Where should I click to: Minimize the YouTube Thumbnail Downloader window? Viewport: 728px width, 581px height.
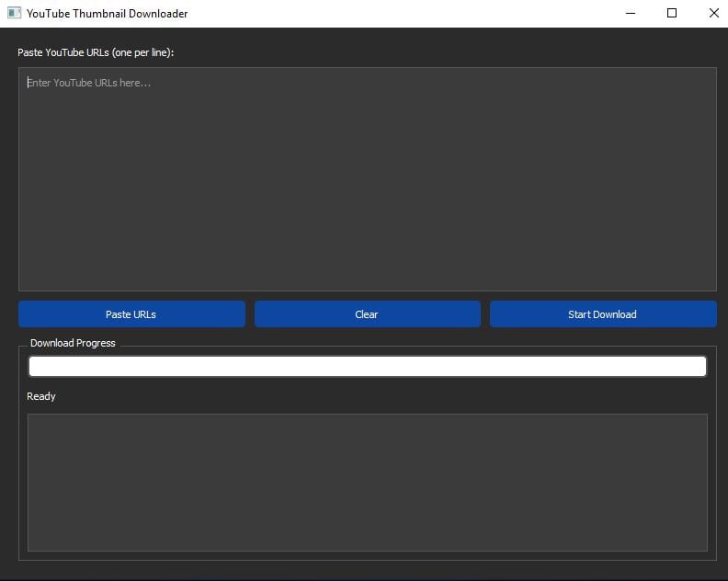click(x=631, y=14)
